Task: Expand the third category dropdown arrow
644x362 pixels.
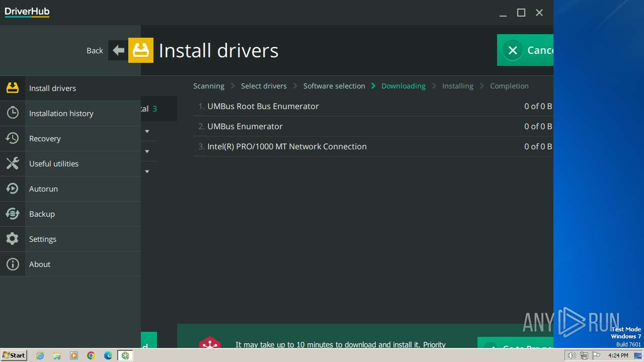Action: click(147, 171)
